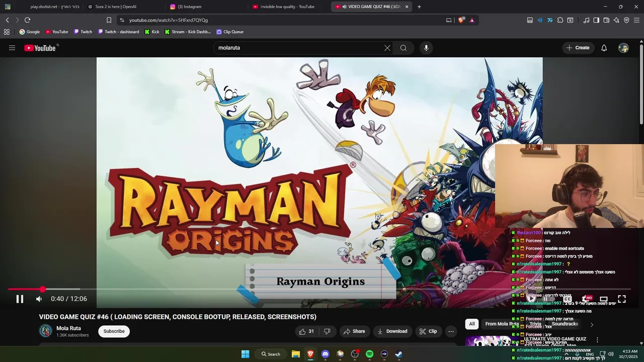Go back with browser back arrow
644x362 pixels.
[x=7, y=20]
